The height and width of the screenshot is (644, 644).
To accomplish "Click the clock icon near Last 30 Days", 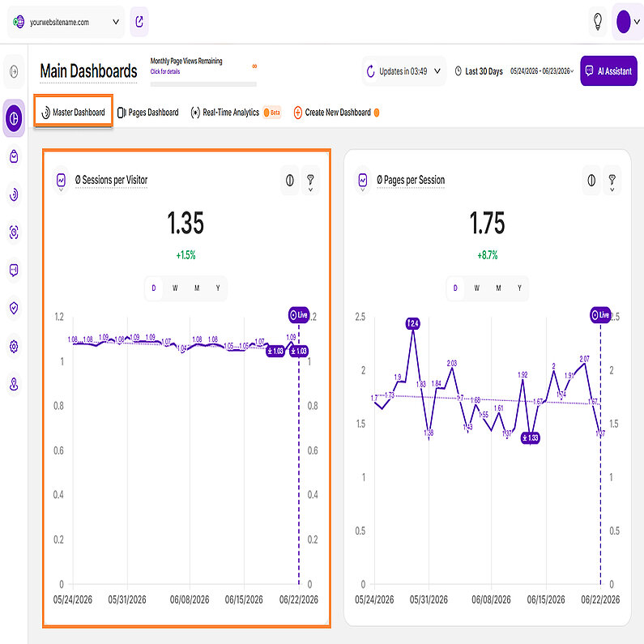I will click(458, 71).
